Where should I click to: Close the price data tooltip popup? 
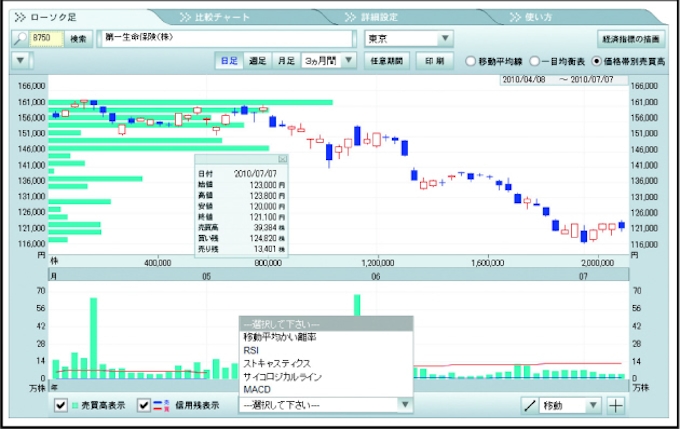(x=282, y=159)
